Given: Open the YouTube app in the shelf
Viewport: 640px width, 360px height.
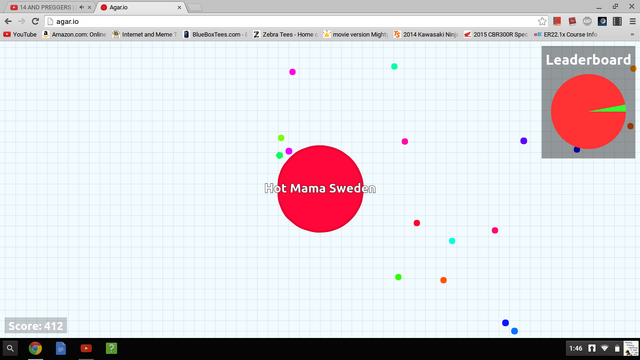Looking at the screenshot, I should click(86, 349).
